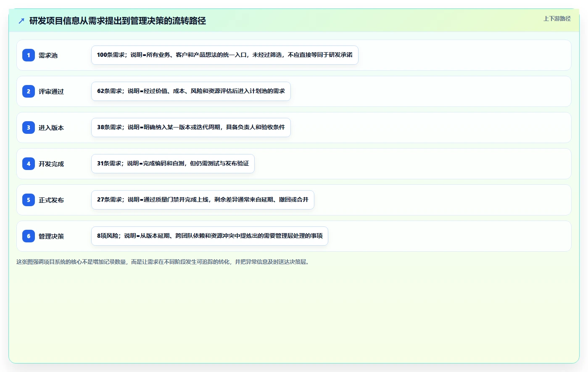This screenshot has width=588, height=372.
Task: Click the title 研发项目信息从需求提出到管理决策的流转路径
Action: (x=118, y=21)
